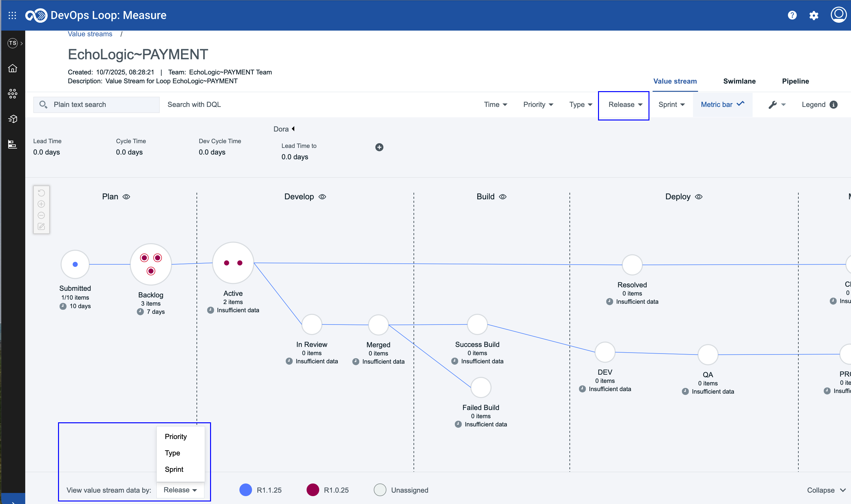Open the Value streams breadcrumb link

pos(90,34)
